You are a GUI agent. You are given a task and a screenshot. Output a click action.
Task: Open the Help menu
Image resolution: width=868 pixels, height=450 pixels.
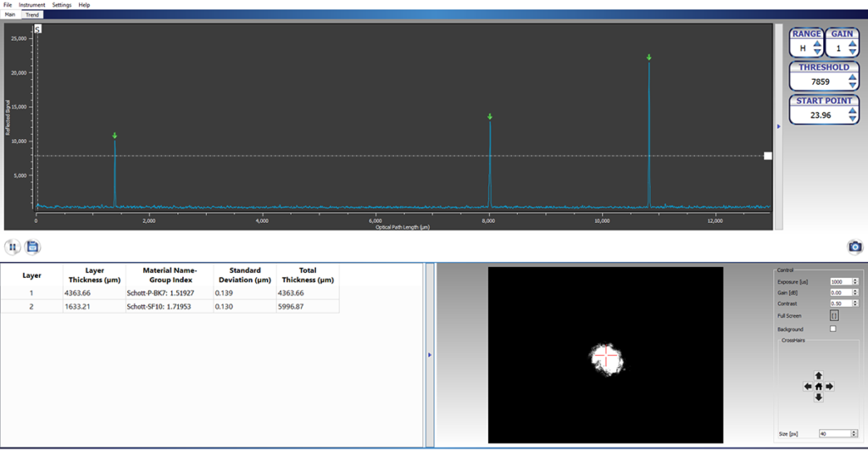tap(84, 4)
